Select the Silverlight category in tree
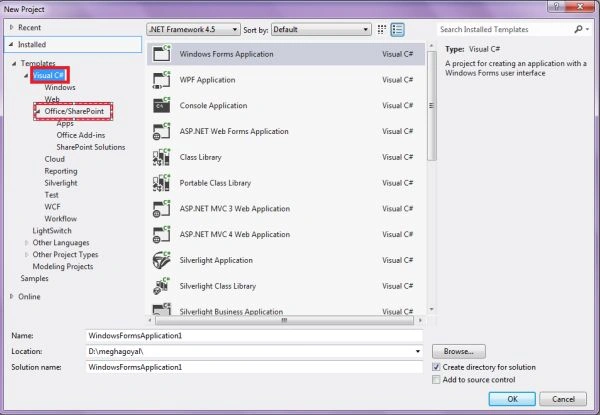 [x=61, y=183]
